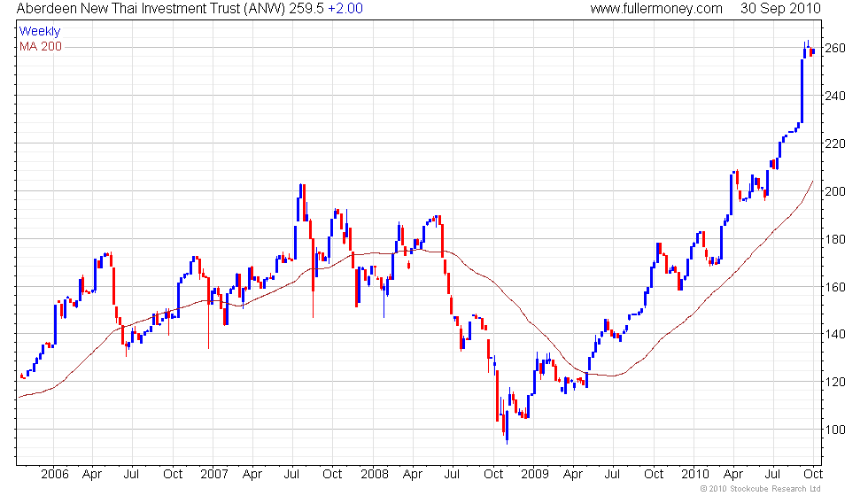
Task: Click the 100 price axis label
Action: click(x=835, y=430)
